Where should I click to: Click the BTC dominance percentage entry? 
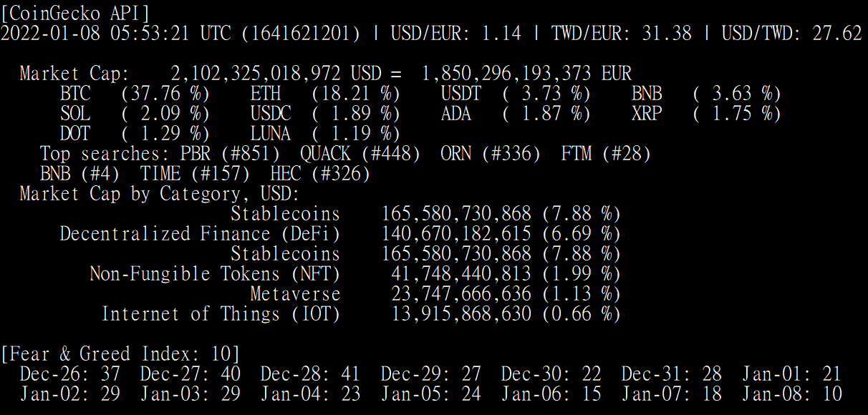click(135, 93)
